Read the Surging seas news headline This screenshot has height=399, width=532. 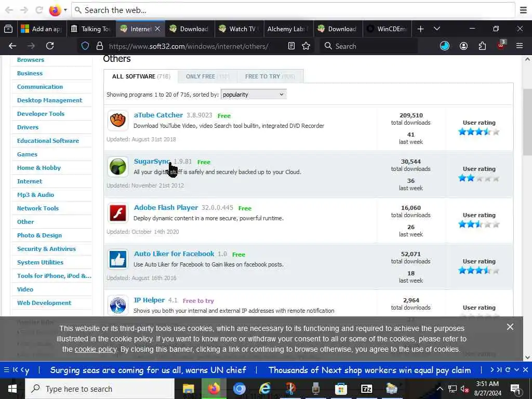[148, 370]
